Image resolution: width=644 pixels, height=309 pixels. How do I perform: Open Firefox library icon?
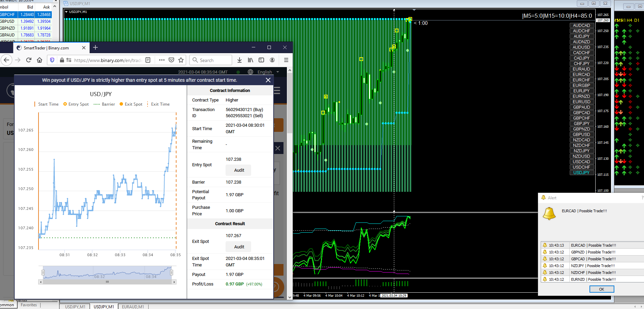[250, 60]
